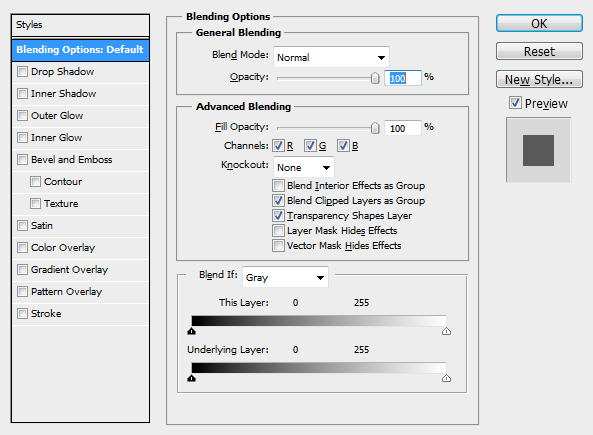Screen dimensions: 593x435
Task: Uncheck the R channel checkbox
Action: click(278, 146)
